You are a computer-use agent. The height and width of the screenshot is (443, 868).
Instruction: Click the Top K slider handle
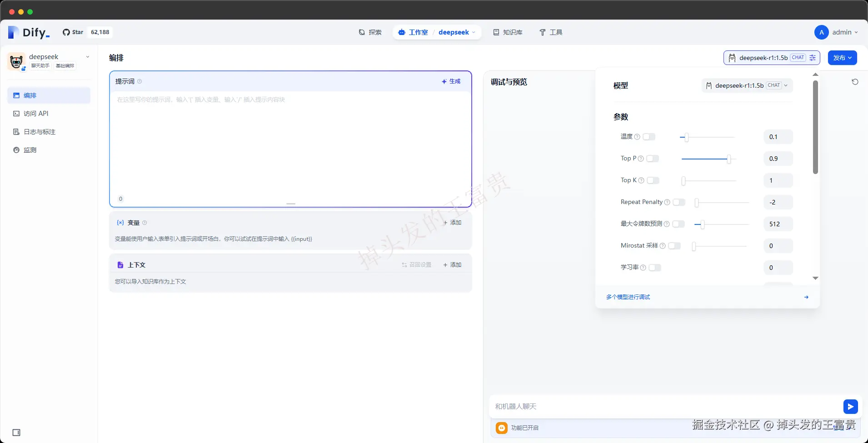point(683,181)
